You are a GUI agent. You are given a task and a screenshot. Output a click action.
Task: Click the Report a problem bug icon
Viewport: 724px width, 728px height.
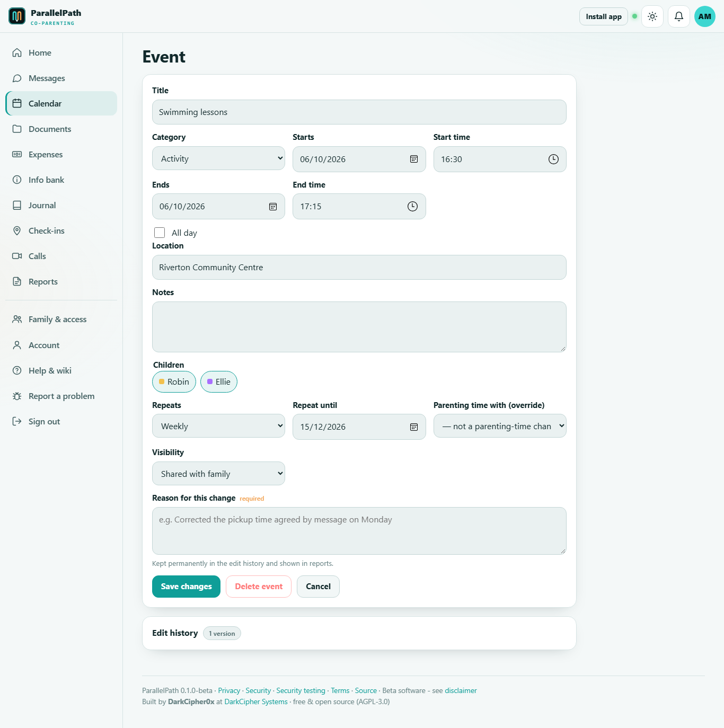tap(17, 396)
